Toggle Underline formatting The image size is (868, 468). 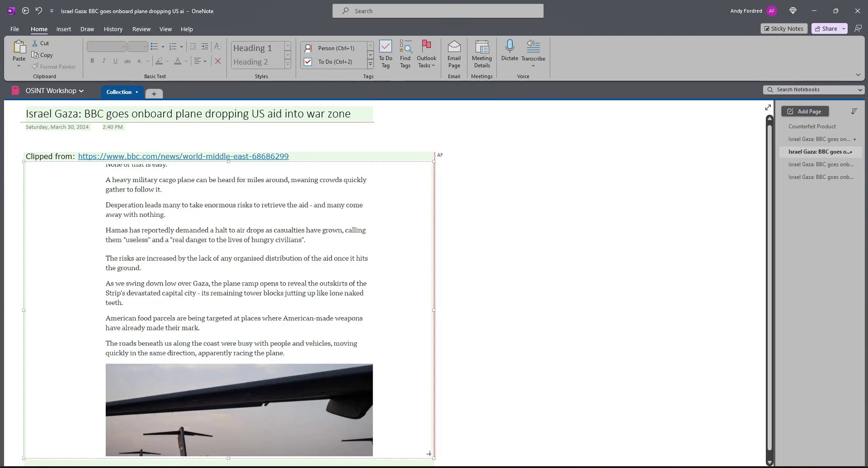[115, 61]
